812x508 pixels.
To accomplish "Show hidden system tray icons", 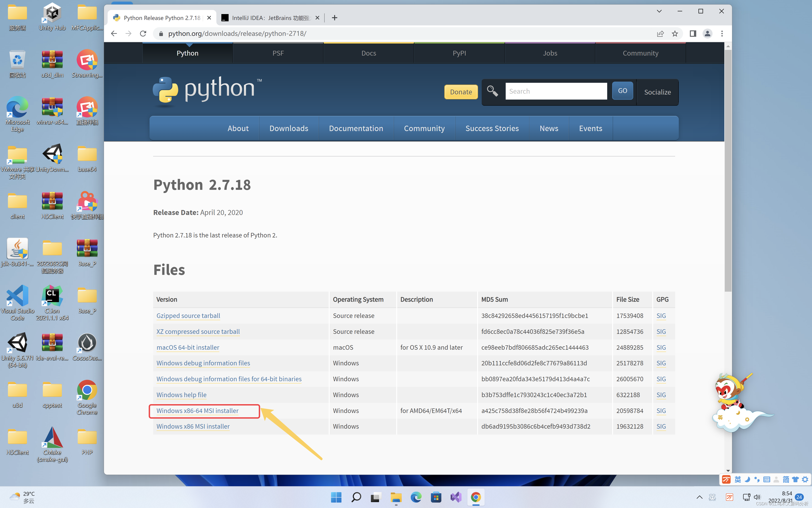I will [700, 497].
